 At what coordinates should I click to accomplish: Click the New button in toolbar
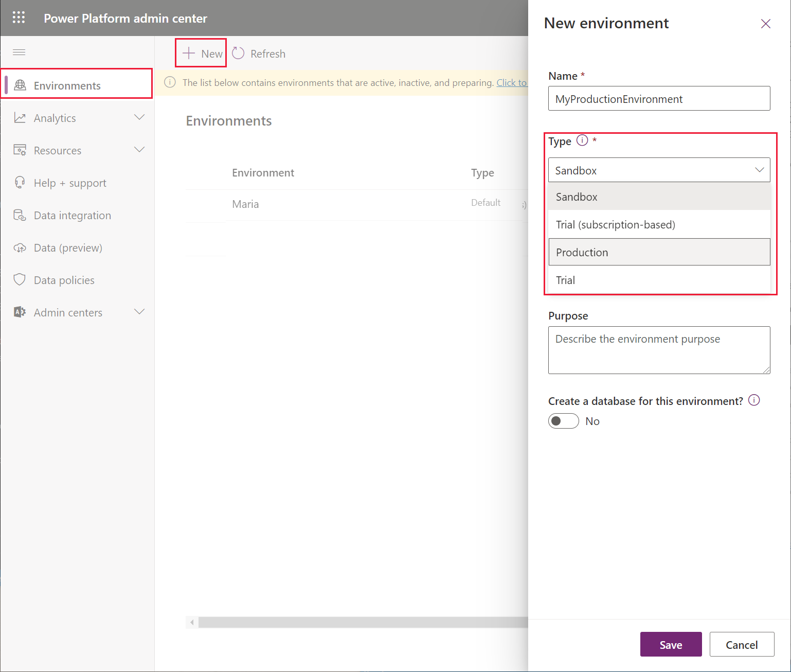(201, 53)
